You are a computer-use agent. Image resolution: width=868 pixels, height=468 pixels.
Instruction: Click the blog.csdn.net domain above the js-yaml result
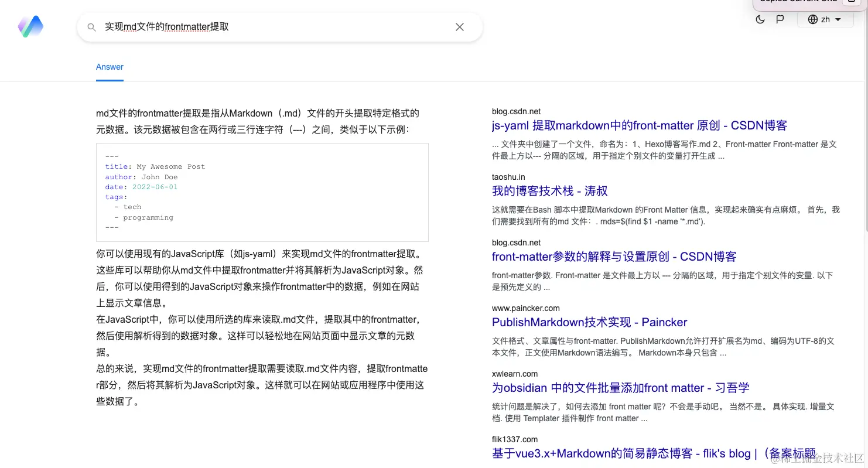tap(517, 111)
